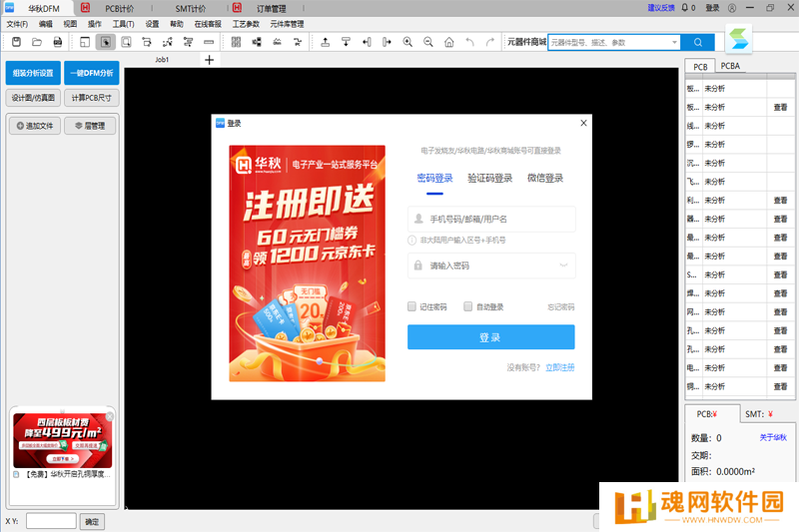Tick the 记住密码 checkbox
Screen dimensions: 799x532
click(411, 306)
